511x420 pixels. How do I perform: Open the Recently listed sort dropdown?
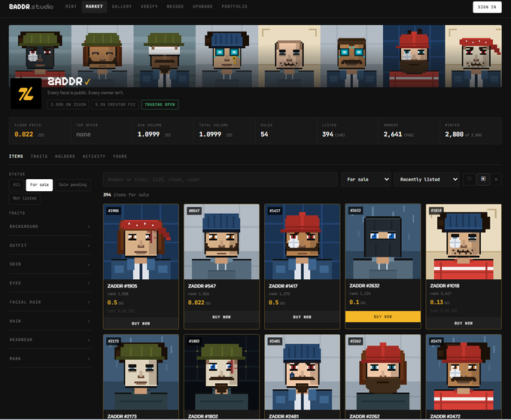point(427,179)
